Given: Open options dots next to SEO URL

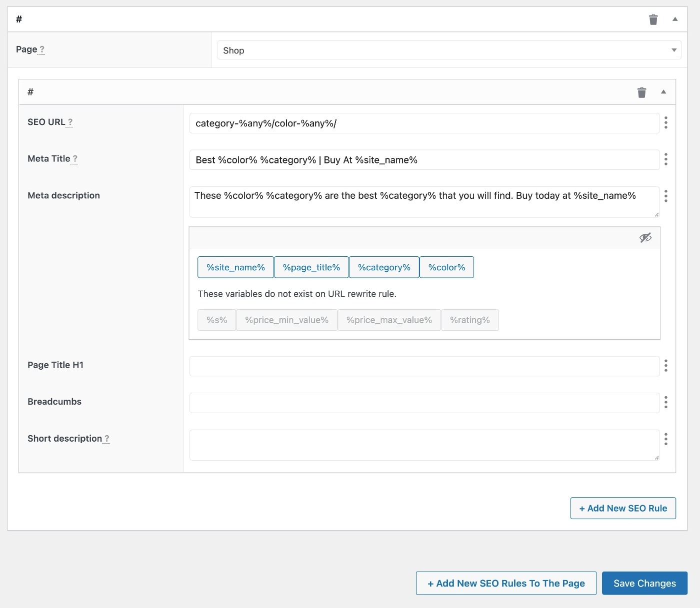Looking at the screenshot, I should point(666,123).
